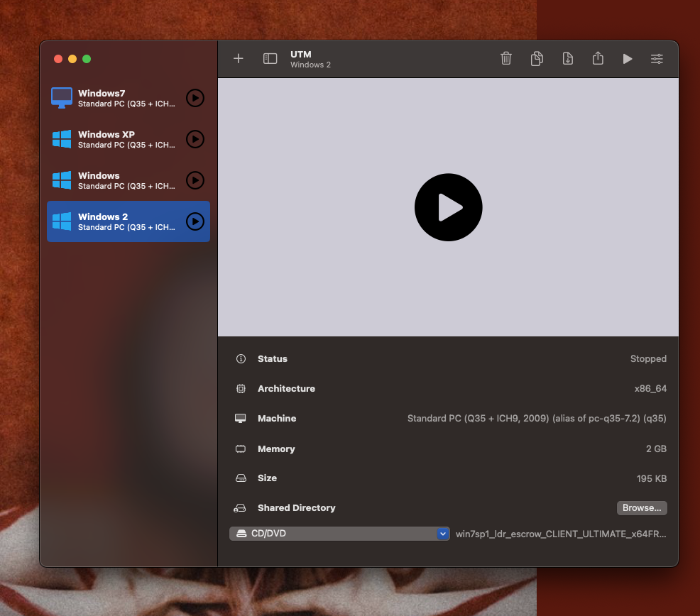The width and height of the screenshot is (700, 616).
Task: Click the Memory icon
Action: click(x=241, y=449)
